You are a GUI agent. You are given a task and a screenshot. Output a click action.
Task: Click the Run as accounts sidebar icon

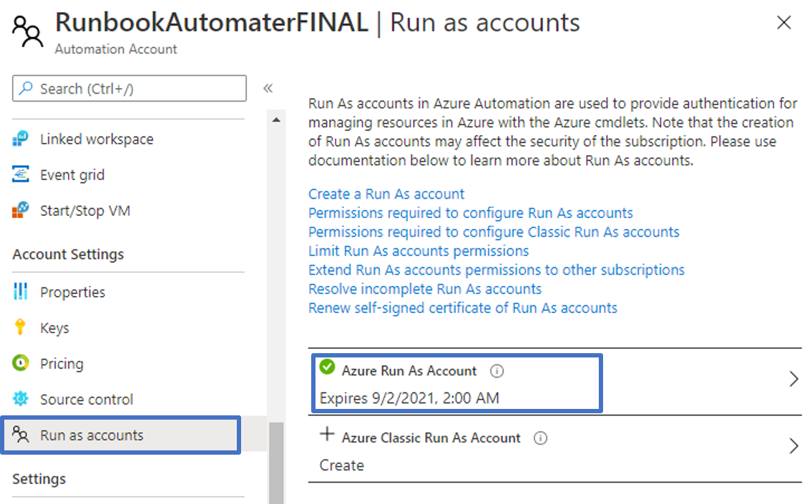click(20, 435)
